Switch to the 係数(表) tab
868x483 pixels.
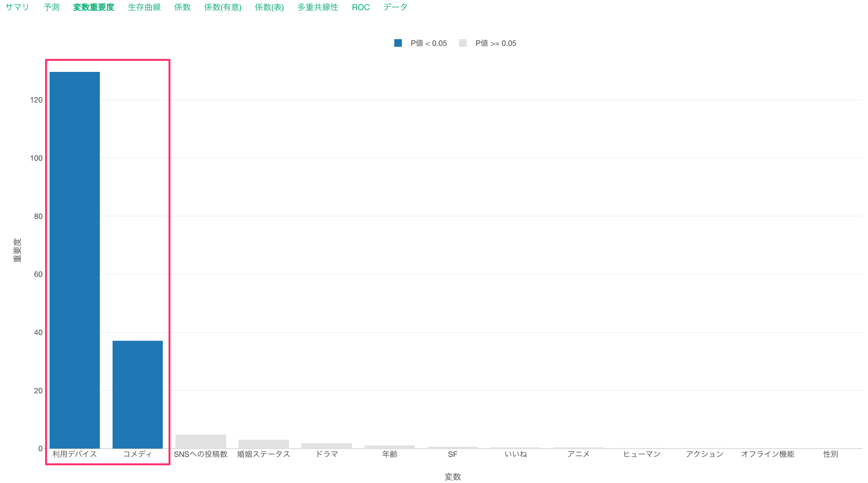pyautogui.click(x=269, y=7)
